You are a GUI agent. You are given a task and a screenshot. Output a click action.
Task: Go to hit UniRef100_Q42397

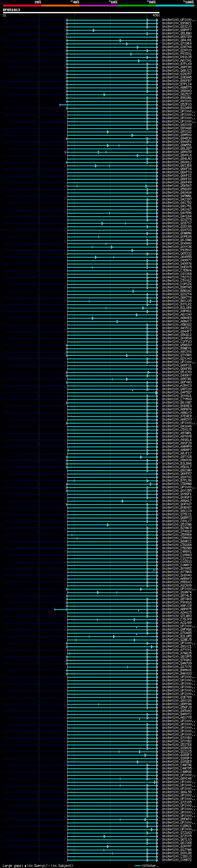coord(176,200)
